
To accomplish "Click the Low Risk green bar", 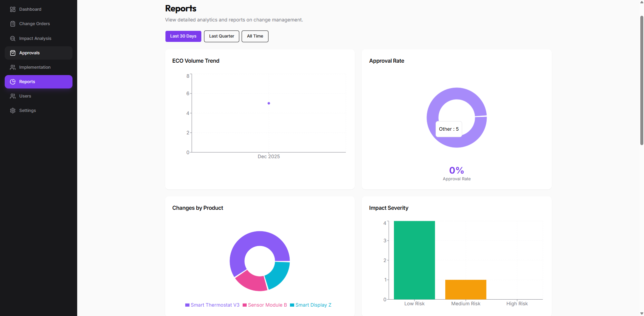I will click(414, 260).
